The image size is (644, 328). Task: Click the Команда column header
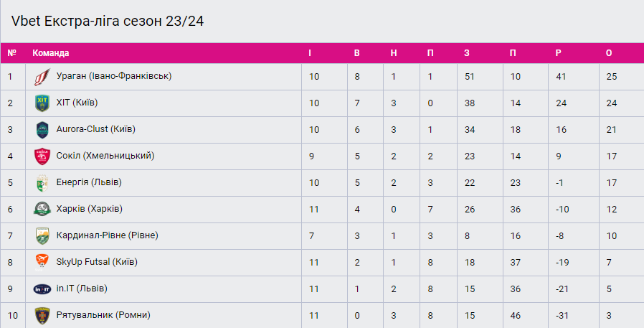point(51,53)
